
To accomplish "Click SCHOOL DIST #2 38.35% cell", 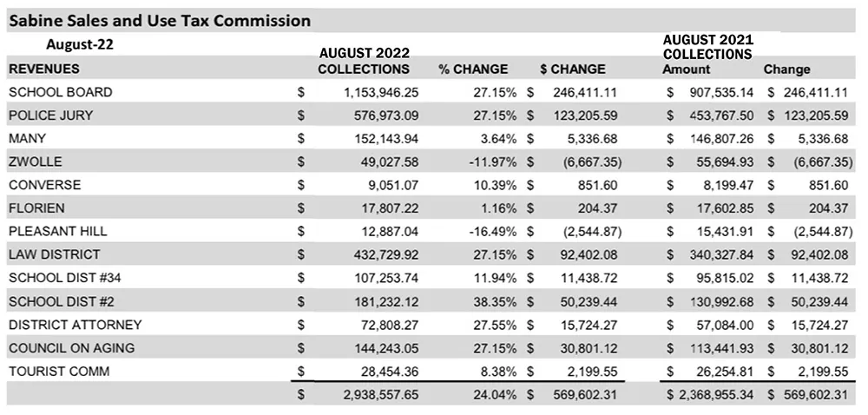I will click(x=495, y=301).
